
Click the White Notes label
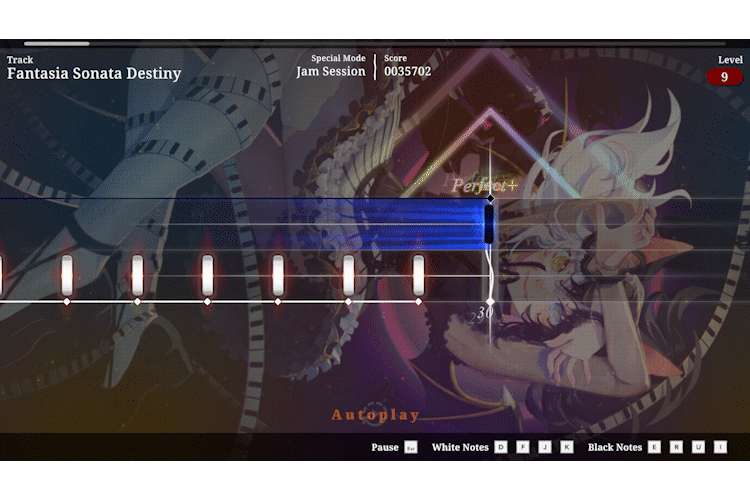460,447
